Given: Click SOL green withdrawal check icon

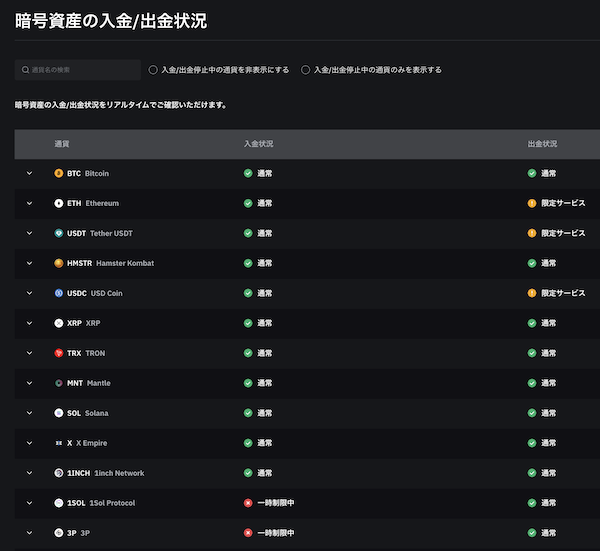Looking at the screenshot, I should click(x=532, y=413).
